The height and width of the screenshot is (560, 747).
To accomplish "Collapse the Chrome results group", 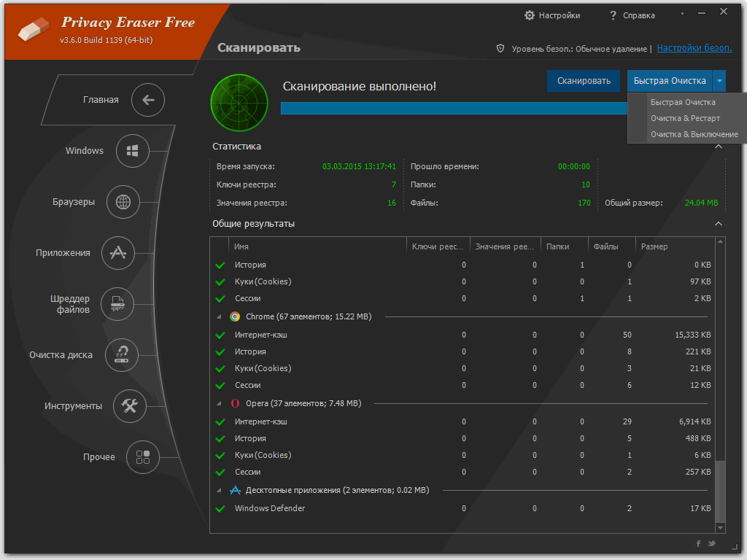I will pyautogui.click(x=219, y=317).
